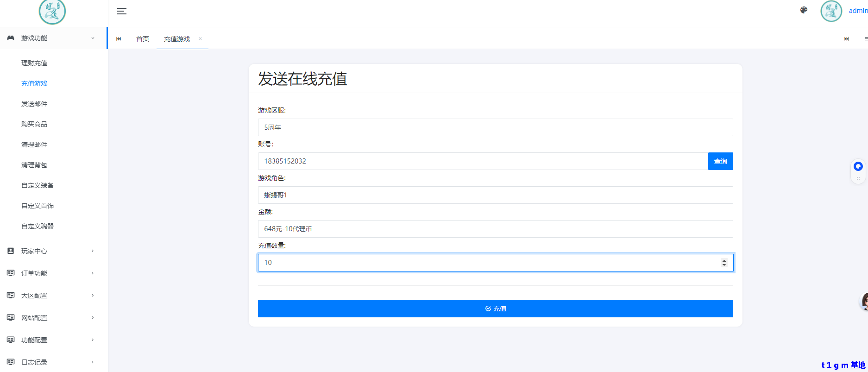The height and width of the screenshot is (372, 868).
Task: Click the blue 充值 submit button
Action: [495, 309]
